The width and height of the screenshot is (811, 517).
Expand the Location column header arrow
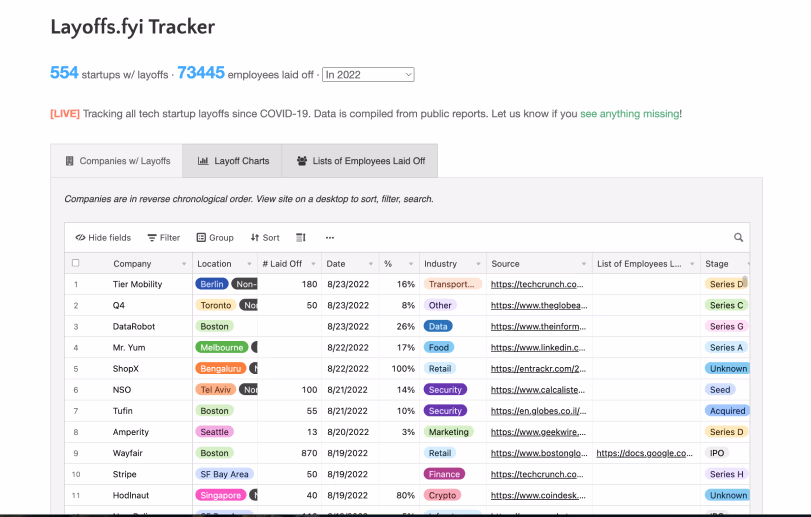pyautogui.click(x=249, y=264)
